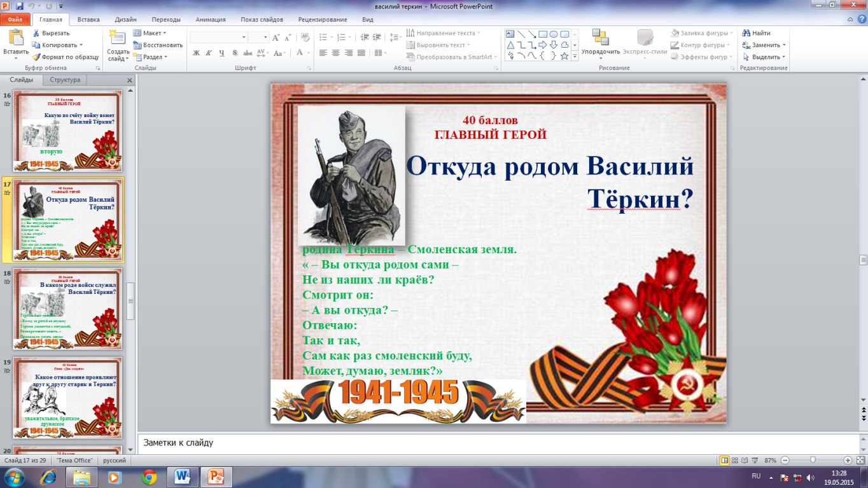
Task: Click the Восстановить slide reset button
Action: point(158,45)
